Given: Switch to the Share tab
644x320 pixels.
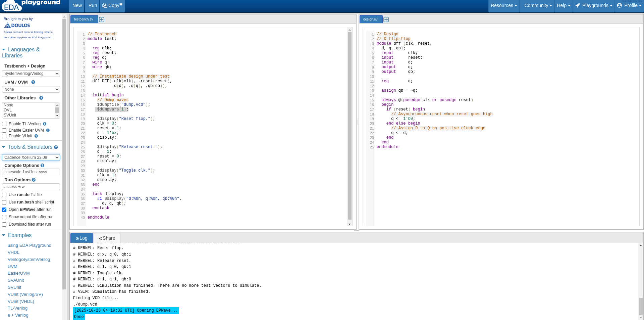Looking at the screenshot, I should (107, 238).
